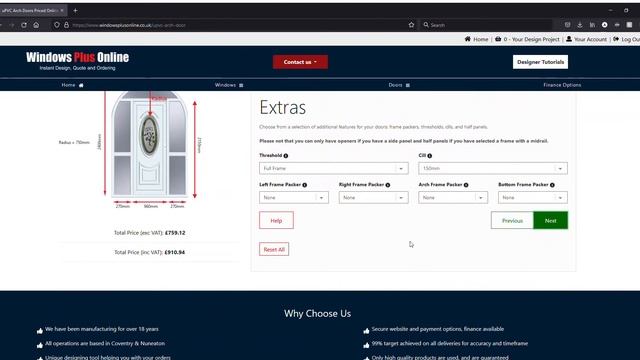
Task: Click the browser home icon
Action: [36, 25]
